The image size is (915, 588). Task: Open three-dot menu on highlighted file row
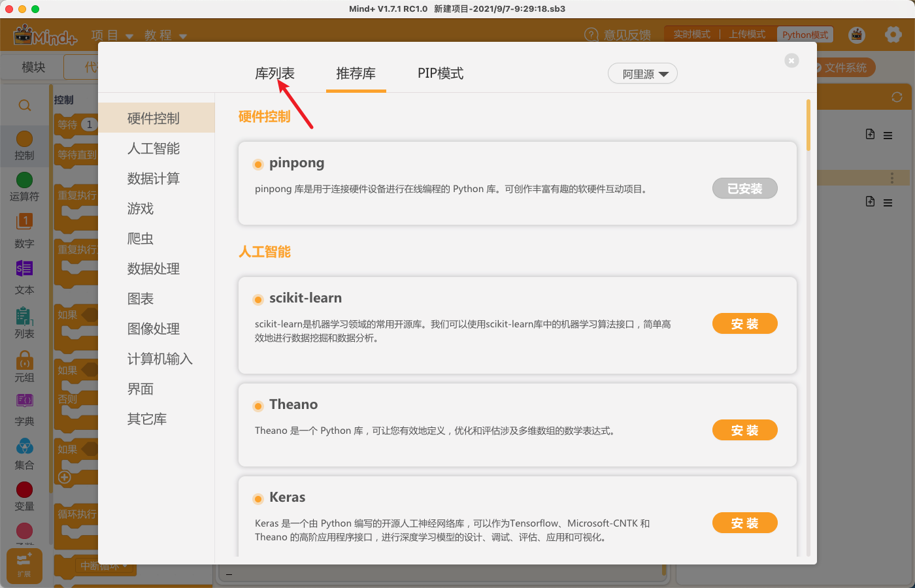click(x=891, y=178)
